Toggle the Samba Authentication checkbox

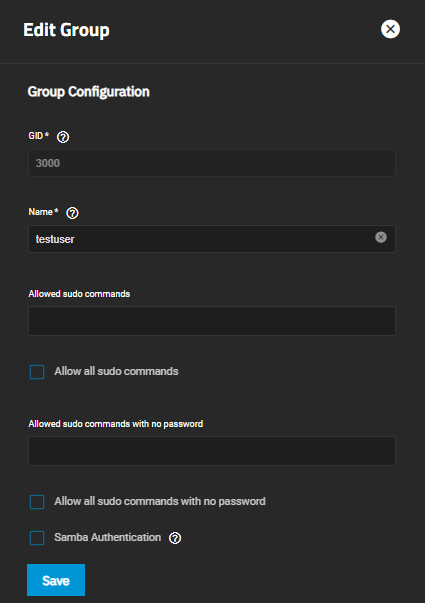pyautogui.click(x=37, y=538)
